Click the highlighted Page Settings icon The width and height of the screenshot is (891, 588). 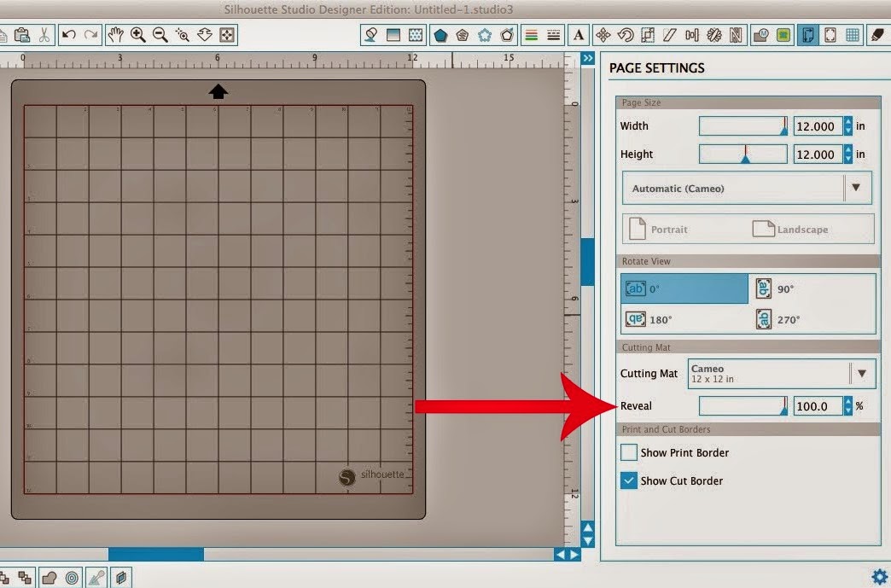click(x=808, y=35)
